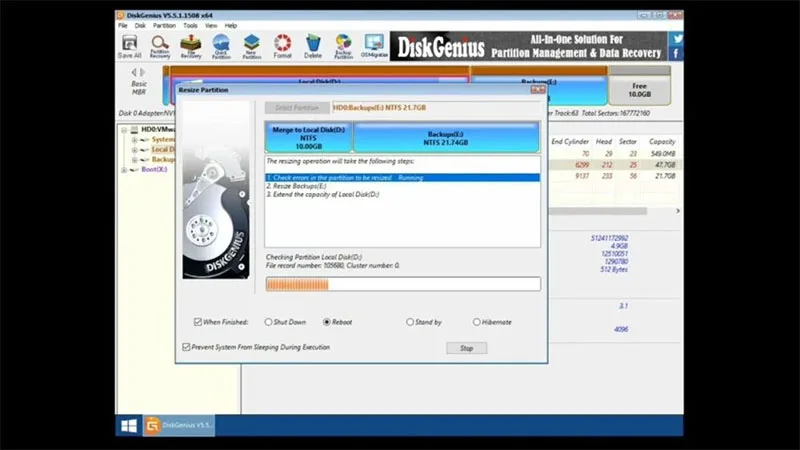Screen dimensions: 800x450
Task: Open the Disk menu
Action: (140, 26)
